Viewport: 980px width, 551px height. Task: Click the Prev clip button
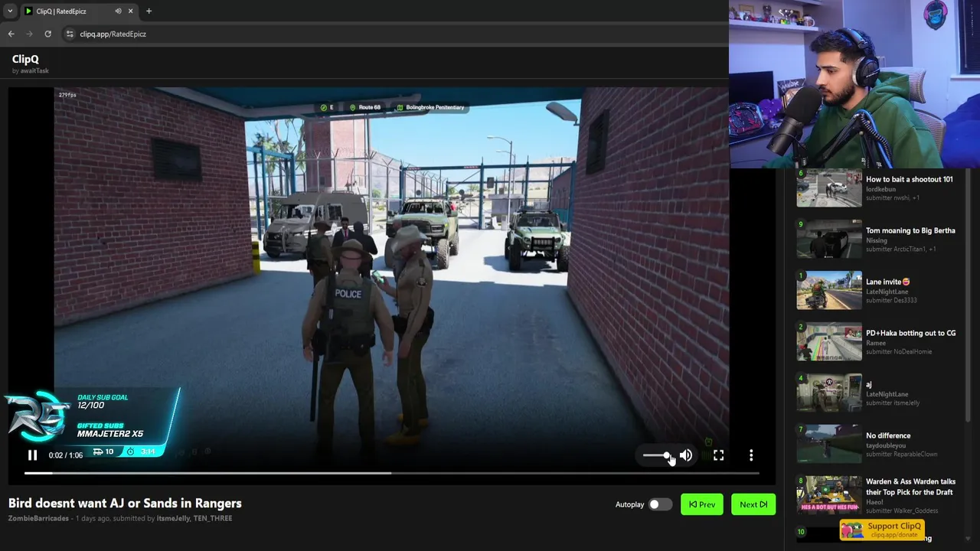click(x=702, y=504)
